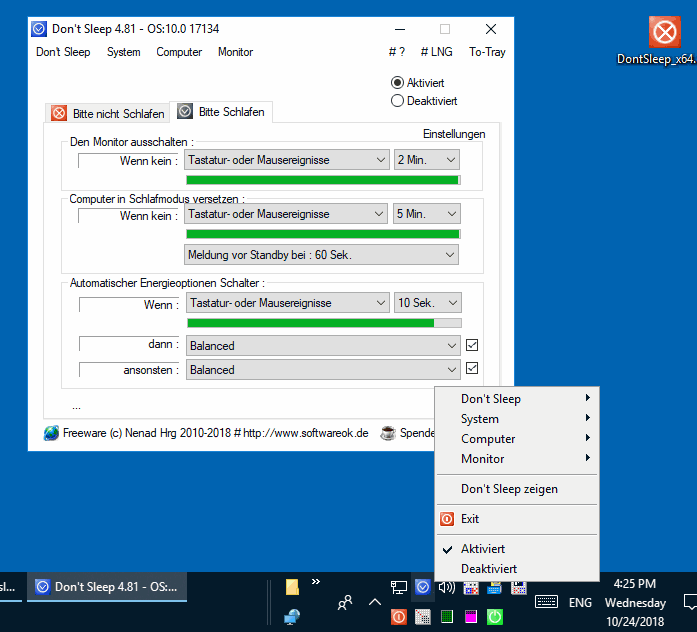Click the network monitor tray icon
The image size is (697, 632).
(398, 588)
